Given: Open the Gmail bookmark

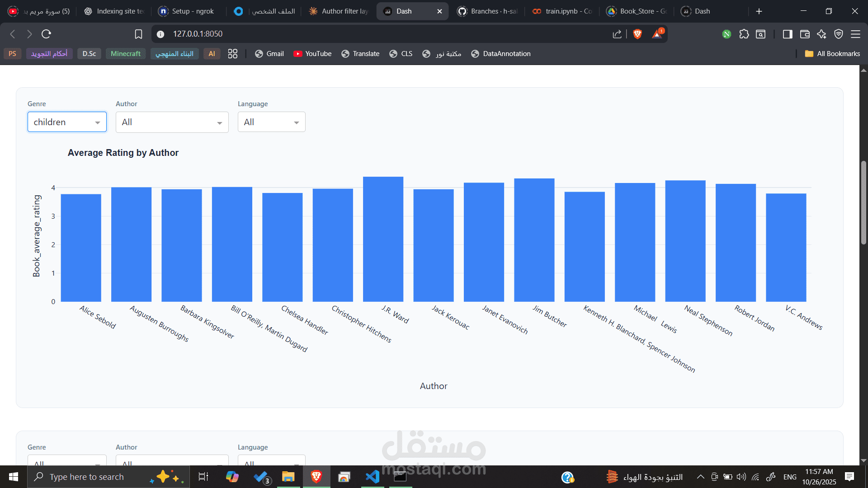Looking at the screenshot, I should 269,54.
